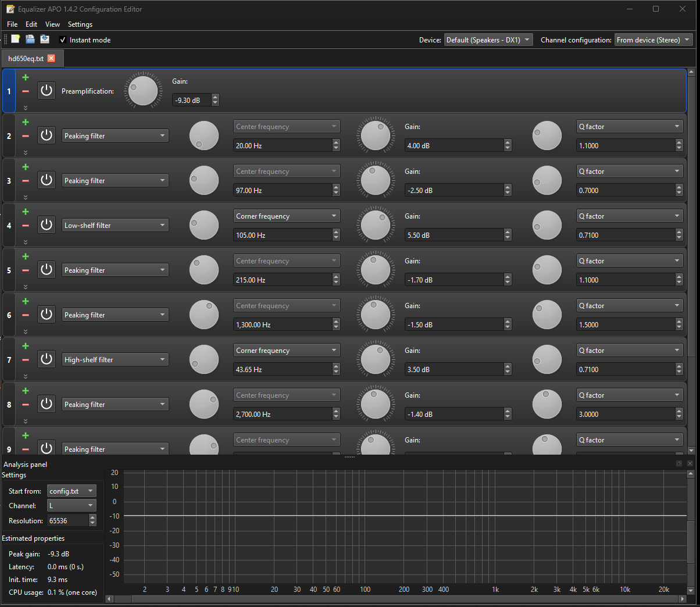The image size is (700, 607).
Task: Toggle power for row 2 20 Hz filter
Action: pos(47,135)
